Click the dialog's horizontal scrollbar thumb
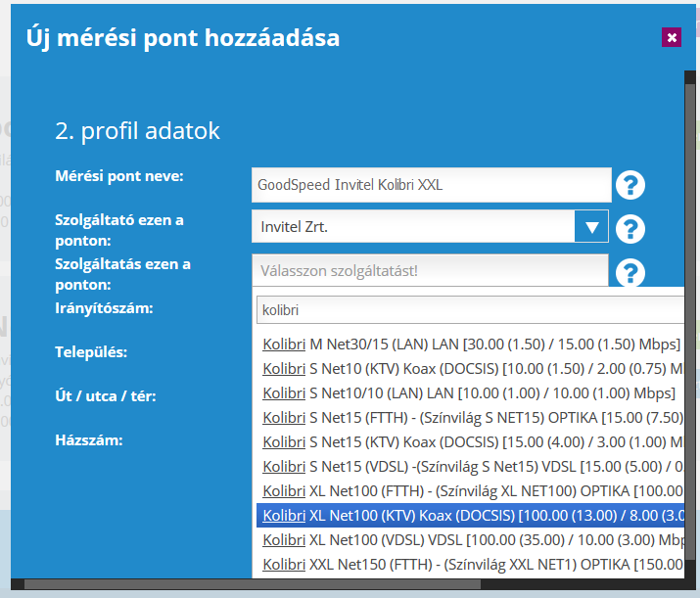 [253, 584]
